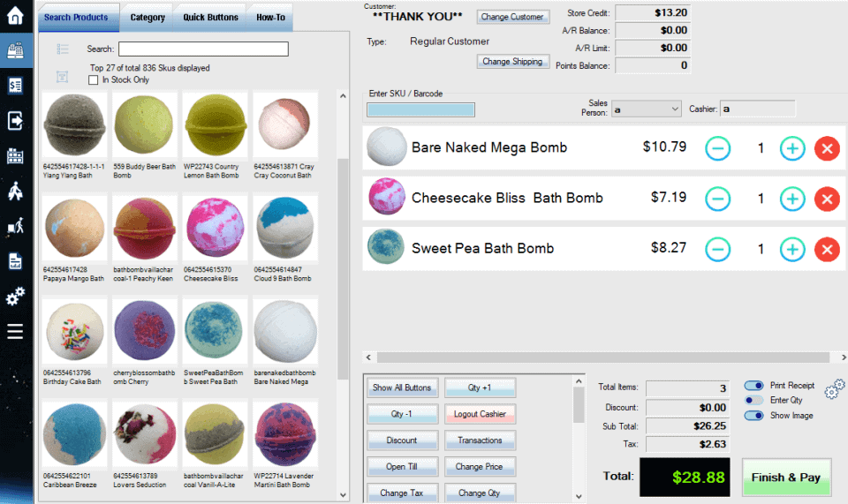Click the down arrow of the button panel scrollbar
The image size is (848, 504).
pos(579,496)
